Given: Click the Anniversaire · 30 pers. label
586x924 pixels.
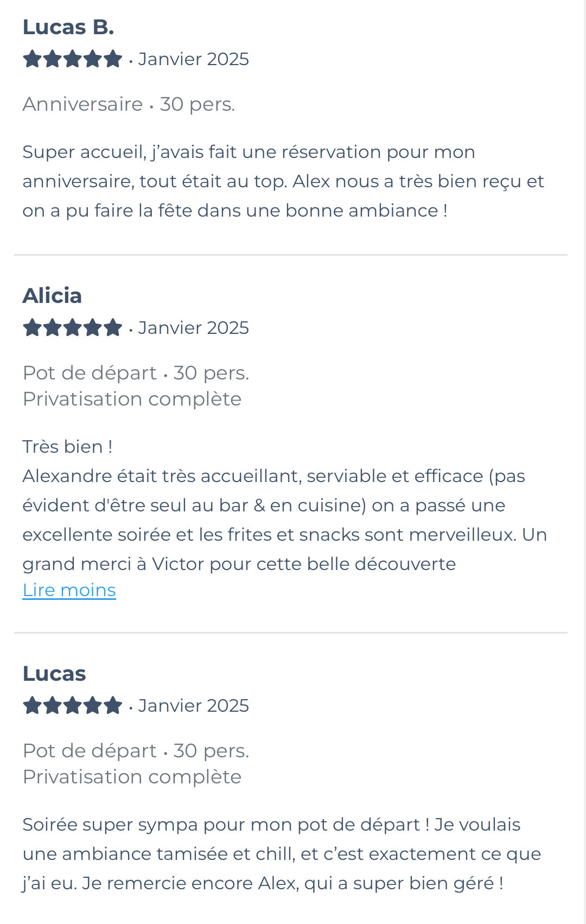Looking at the screenshot, I should tap(129, 104).
